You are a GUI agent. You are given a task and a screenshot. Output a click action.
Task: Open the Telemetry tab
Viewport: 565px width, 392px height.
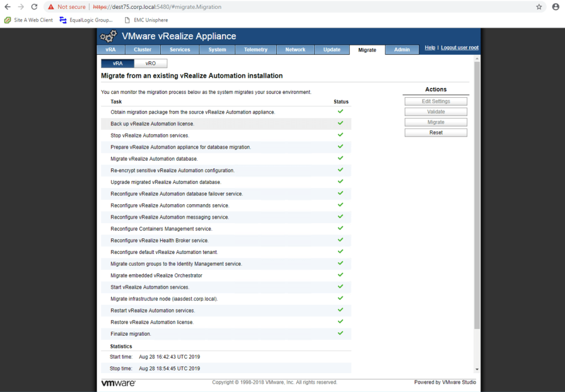tap(256, 50)
